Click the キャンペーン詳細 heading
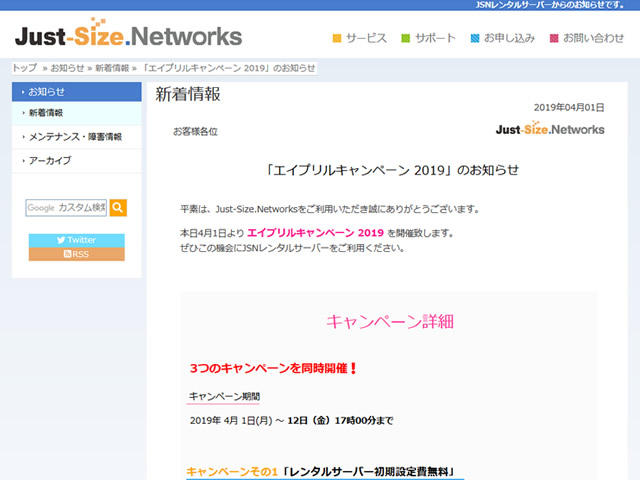The width and height of the screenshot is (640, 480). pos(390,322)
